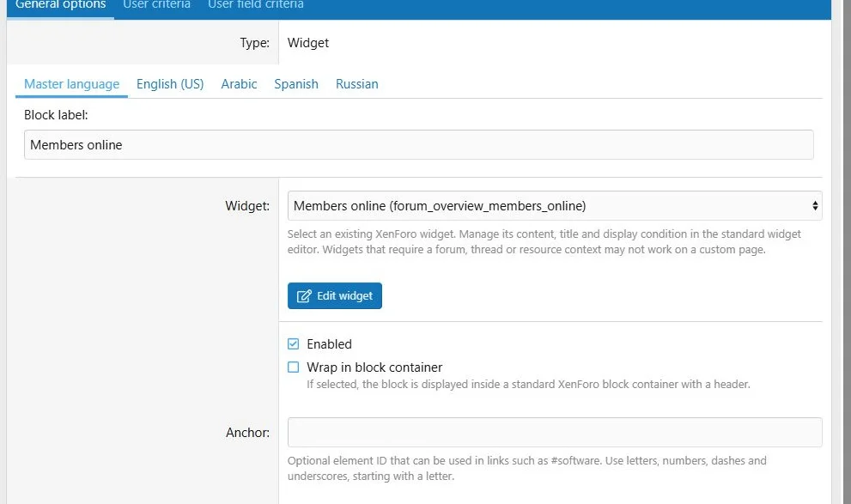851x504 pixels.
Task: Switch to the User field criteria tab
Action: point(256,6)
